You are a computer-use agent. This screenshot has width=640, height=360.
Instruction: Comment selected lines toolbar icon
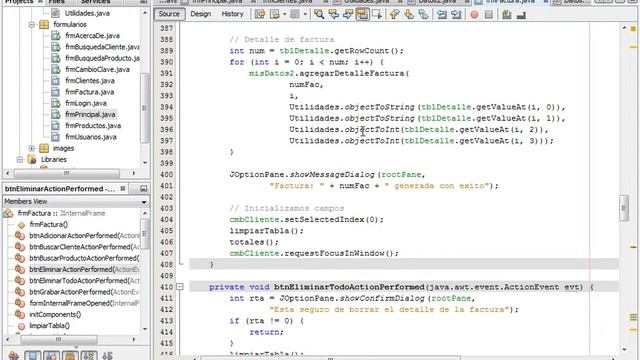507,14
